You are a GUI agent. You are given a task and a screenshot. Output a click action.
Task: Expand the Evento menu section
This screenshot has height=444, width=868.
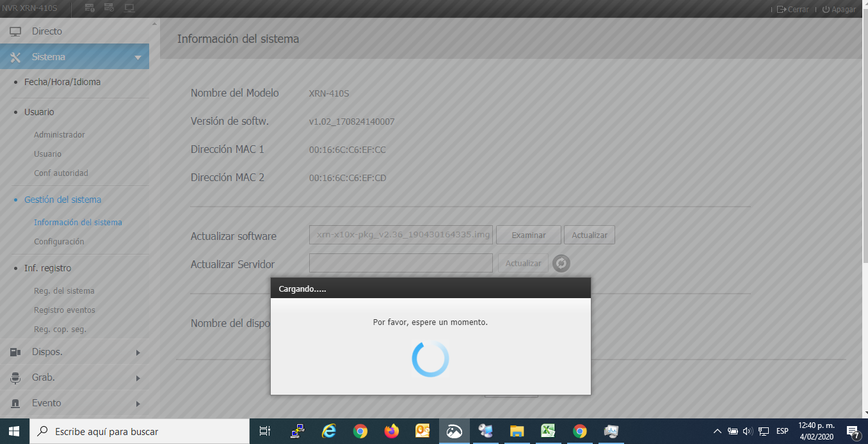coord(138,404)
